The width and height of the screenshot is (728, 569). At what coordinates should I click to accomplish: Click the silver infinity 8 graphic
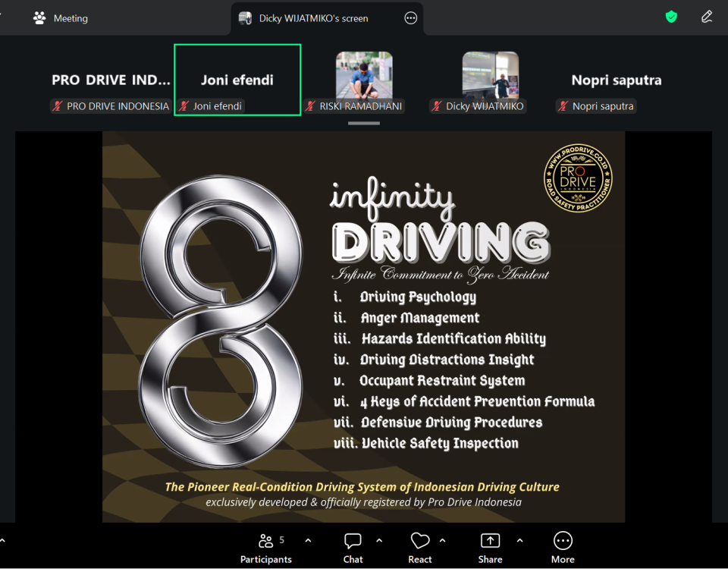(x=221, y=320)
